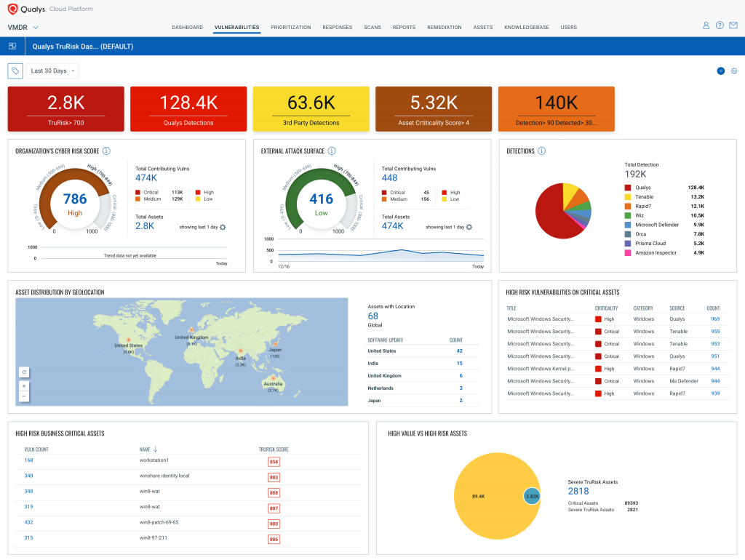Zoom in on the asset map
Screen dimensions: 745x560
pos(24,386)
